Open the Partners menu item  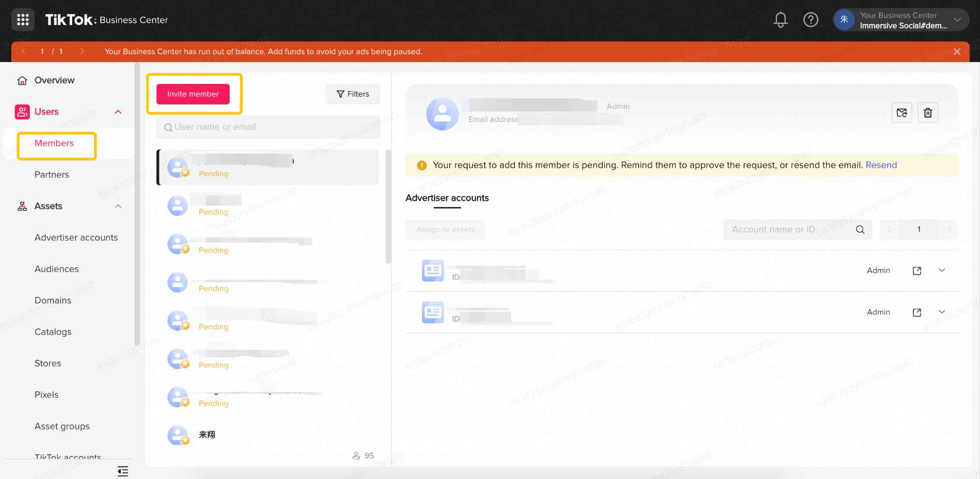[x=52, y=174]
